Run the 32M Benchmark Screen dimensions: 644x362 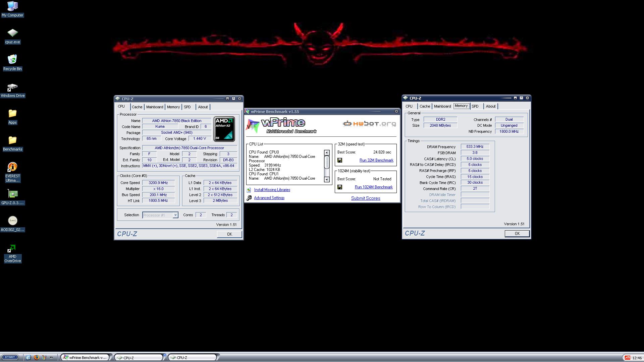tap(376, 160)
